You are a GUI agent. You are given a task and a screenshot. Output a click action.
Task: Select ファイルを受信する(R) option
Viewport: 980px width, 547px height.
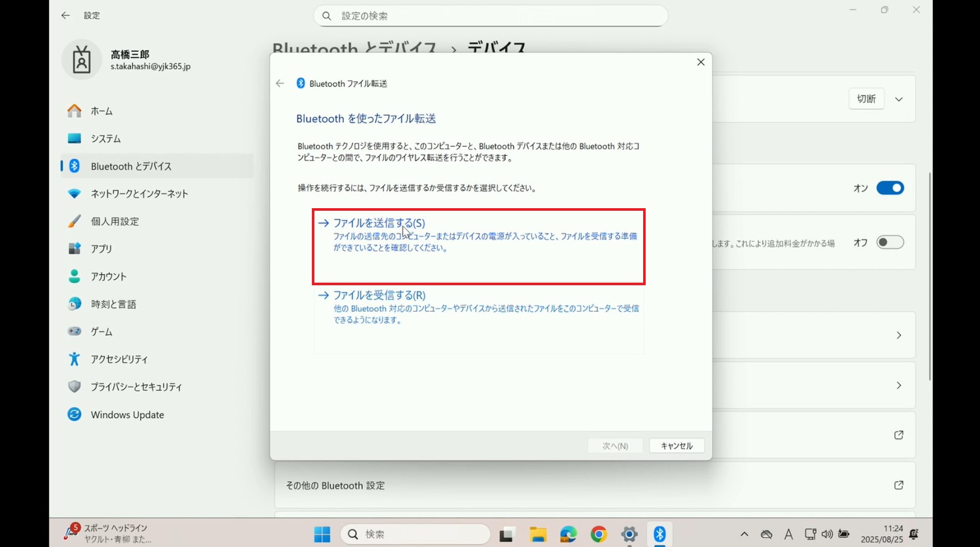pyautogui.click(x=379, y=295)
